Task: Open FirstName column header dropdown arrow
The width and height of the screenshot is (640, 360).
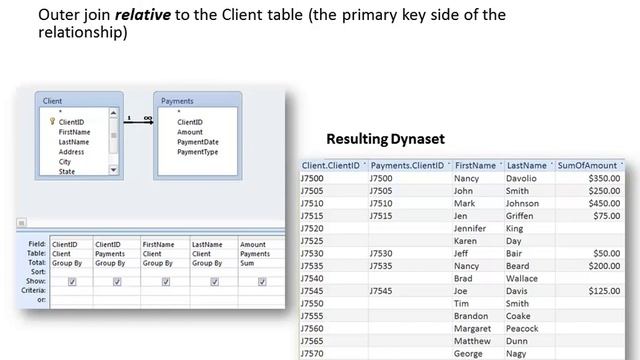Action: 501,164
